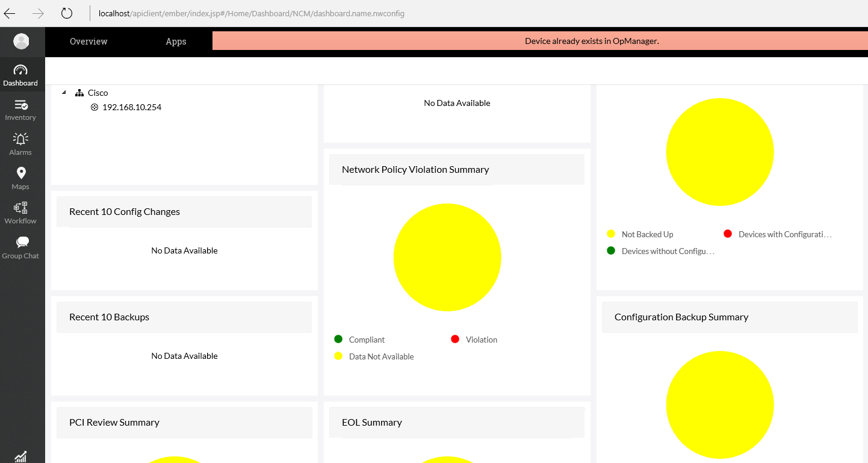This screenshot has height=463, width=868.
Task: Collapse the Cisco device group
Action: (64, 92)
